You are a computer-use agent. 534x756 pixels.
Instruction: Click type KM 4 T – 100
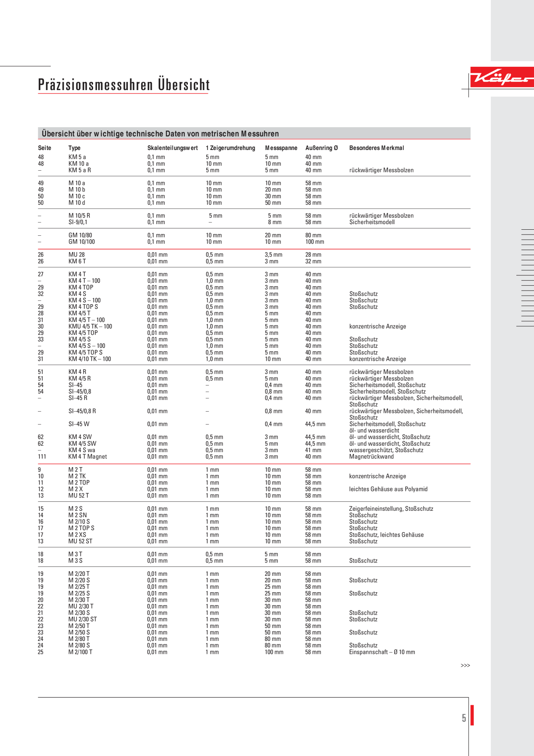pyautogui.click(x=84, y=281)
